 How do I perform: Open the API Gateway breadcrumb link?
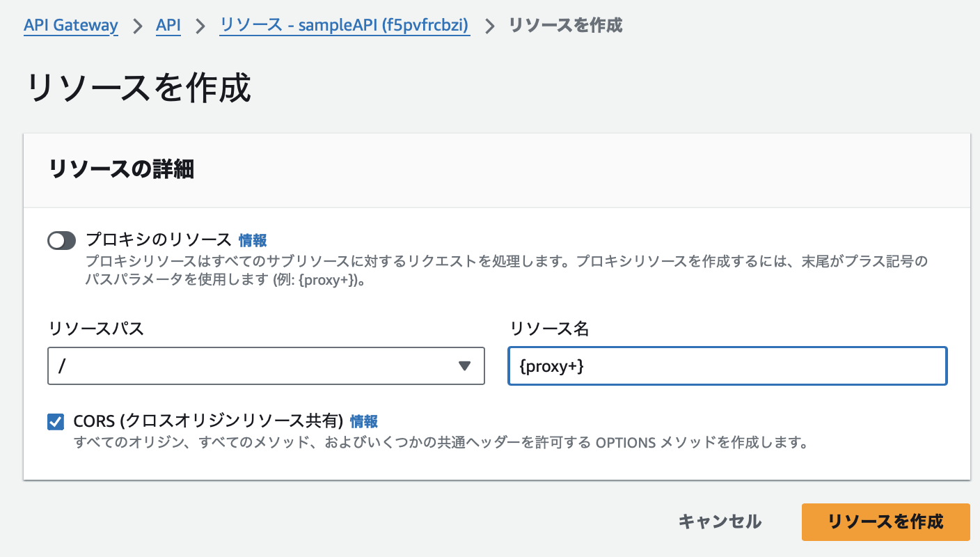click(x=70, y=25)
